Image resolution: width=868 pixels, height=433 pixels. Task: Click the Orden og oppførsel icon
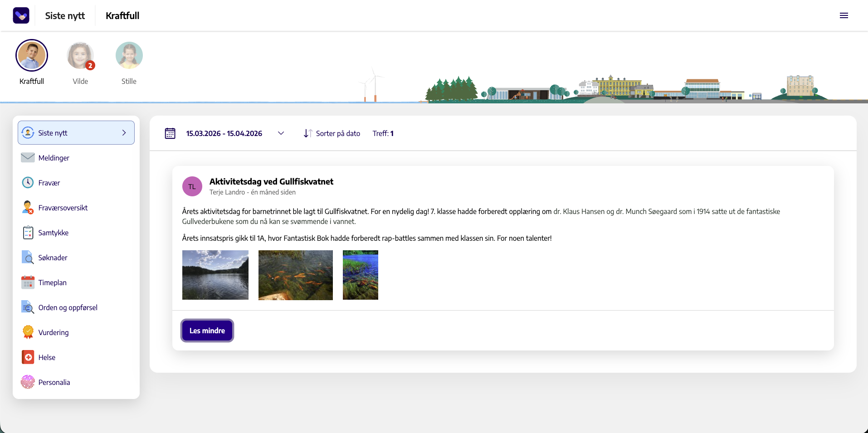tap(28, 307)
